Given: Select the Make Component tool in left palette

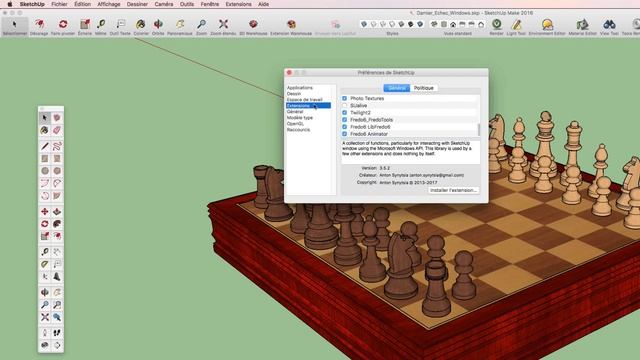Looking at the screenshot, I should (57, 118).
